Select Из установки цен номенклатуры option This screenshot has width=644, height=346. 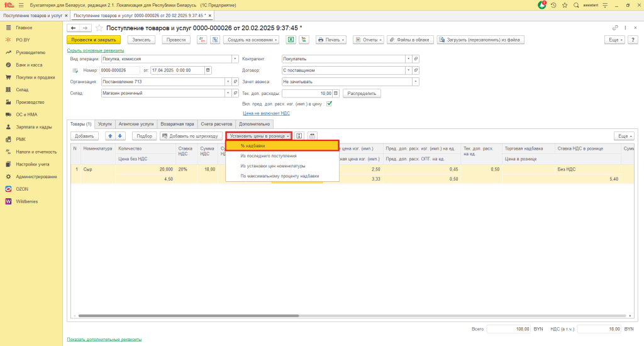[x=282, y=166]
